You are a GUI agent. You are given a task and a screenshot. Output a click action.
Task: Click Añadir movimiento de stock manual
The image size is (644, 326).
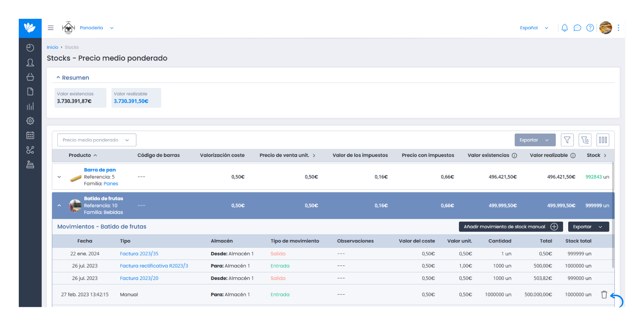click(x=511, y=227)
